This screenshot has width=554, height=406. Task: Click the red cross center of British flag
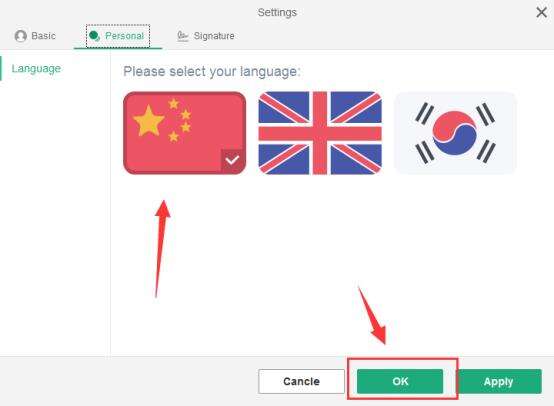[320, 134]
